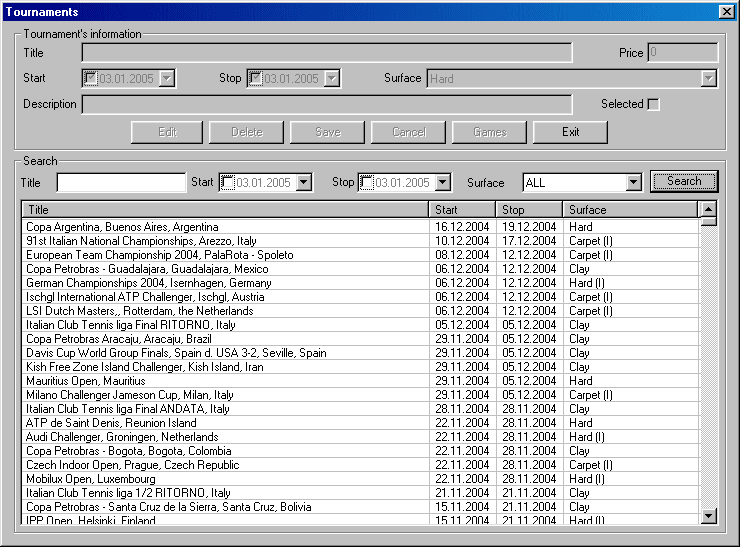Focus the Search Title input field
This screenshot has width=740, height=547.
(121, 183)
